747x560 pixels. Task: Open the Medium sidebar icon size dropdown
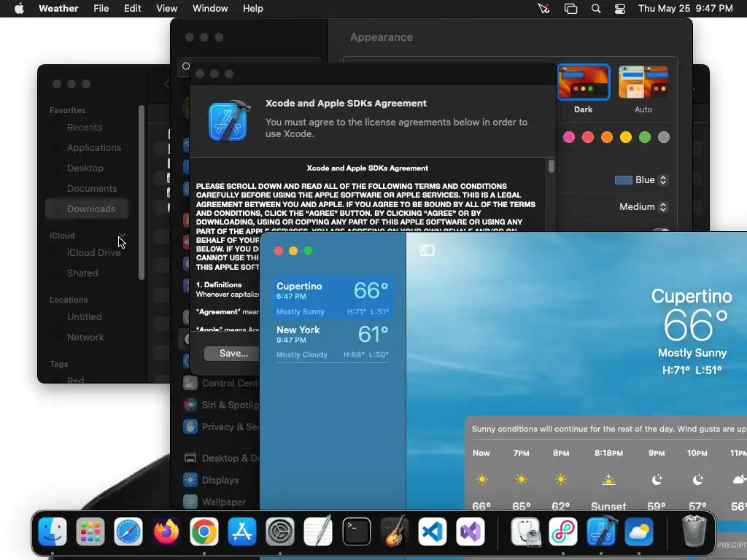click(643, 206)
